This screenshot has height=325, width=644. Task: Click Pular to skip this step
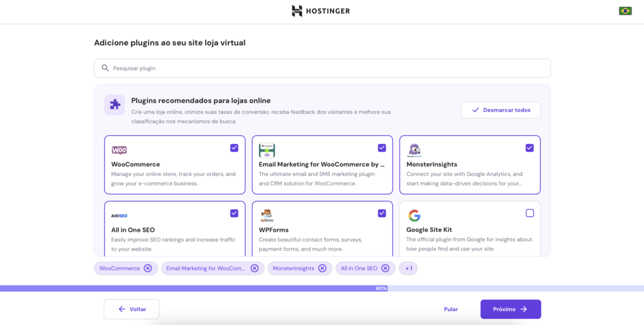tap(450, 309)
